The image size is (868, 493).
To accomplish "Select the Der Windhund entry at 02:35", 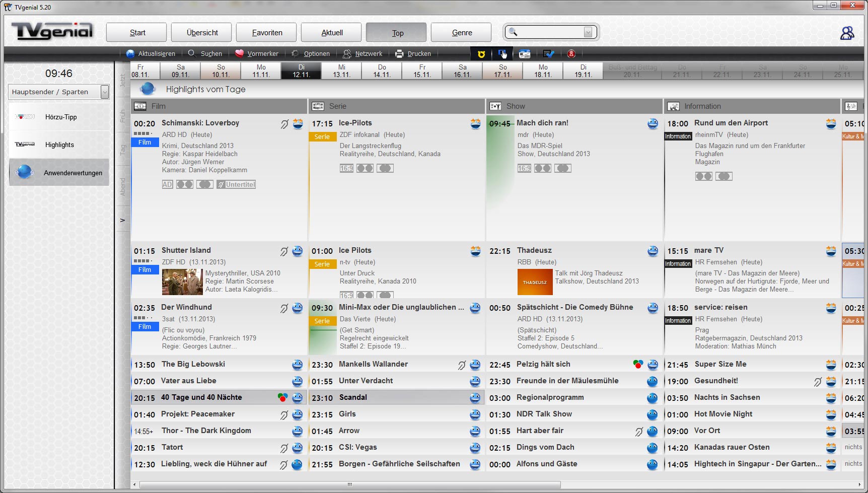I will (x=219, y=327).
